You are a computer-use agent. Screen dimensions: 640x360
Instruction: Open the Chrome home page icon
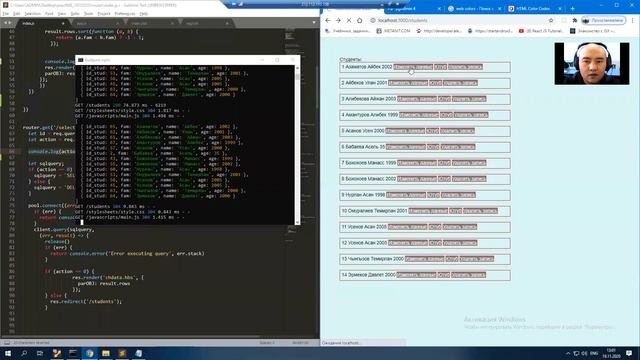[x=360, y=20]
